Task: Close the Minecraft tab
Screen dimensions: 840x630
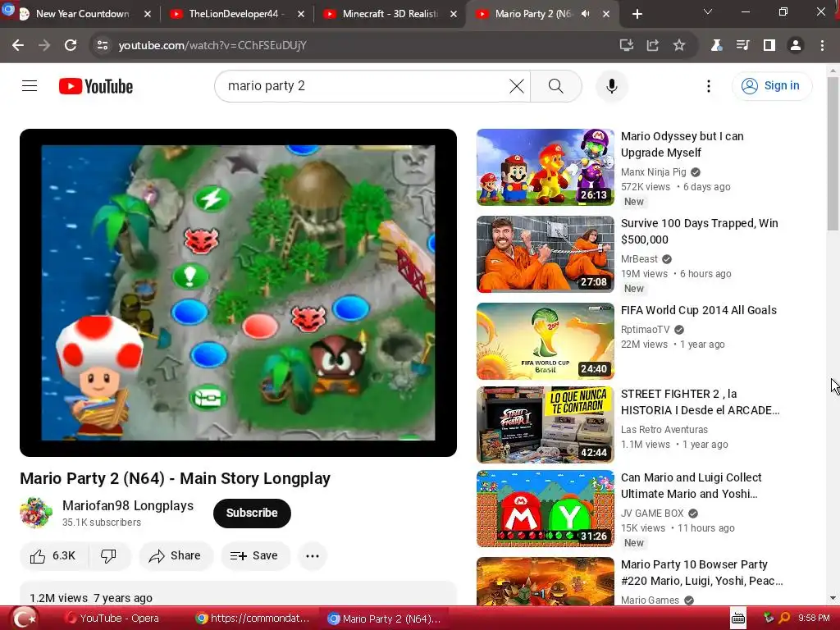Action: pos(453,15)
